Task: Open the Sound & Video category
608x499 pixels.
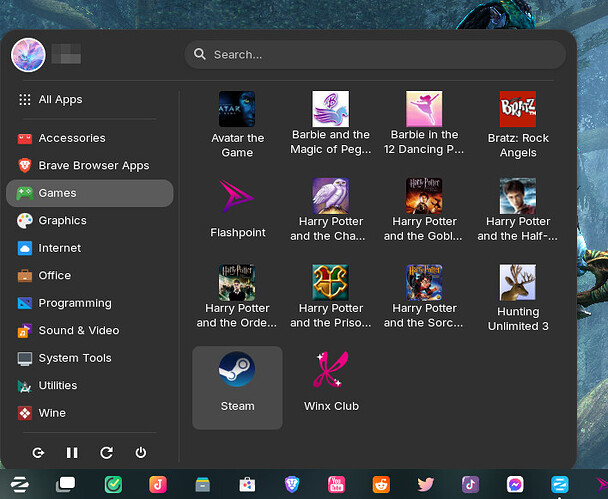Action: click(90, 331)
